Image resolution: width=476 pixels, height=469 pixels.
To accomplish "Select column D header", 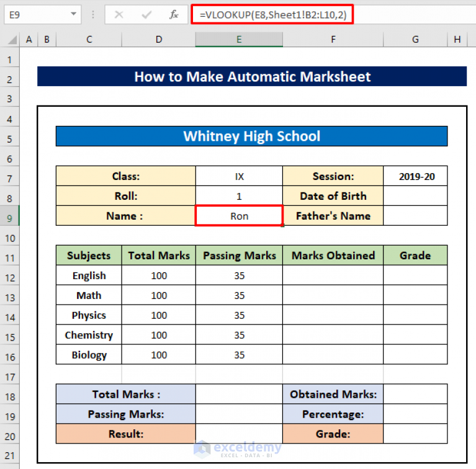I will [x=159, y=40].
